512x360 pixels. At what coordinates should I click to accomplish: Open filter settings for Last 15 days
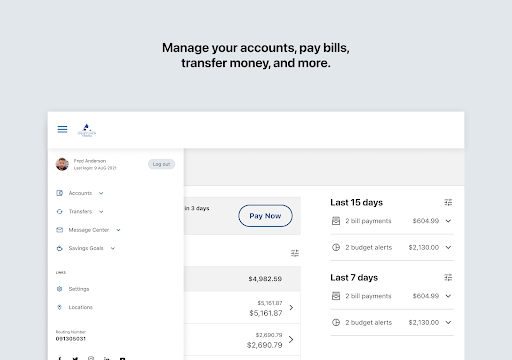click(448, 202)
